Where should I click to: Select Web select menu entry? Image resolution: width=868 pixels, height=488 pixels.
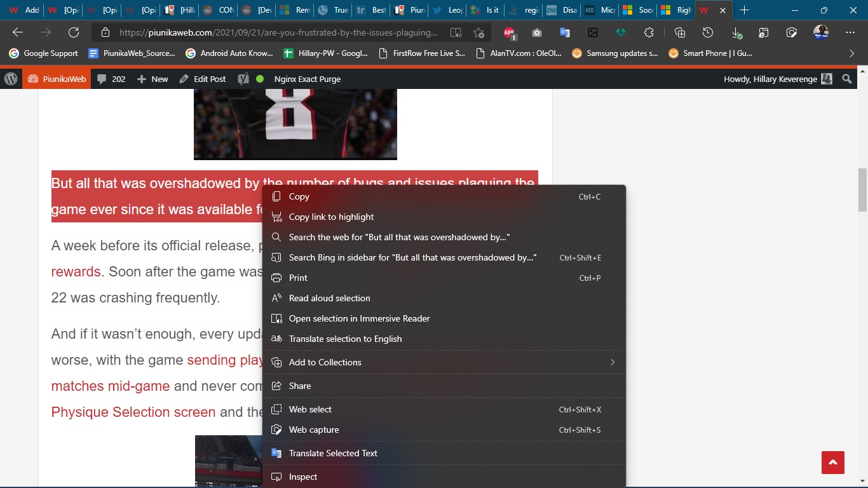[444, 410]
